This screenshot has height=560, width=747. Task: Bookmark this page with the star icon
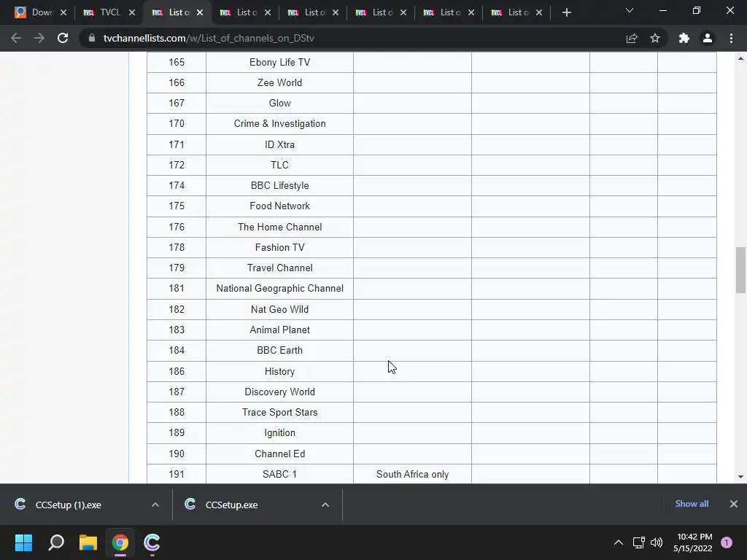[655, 38]
